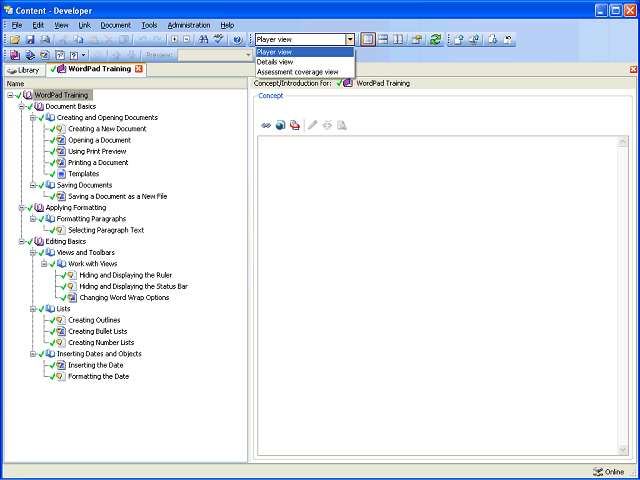Select Saving a Document as a New File
This screenshot has height=480, width=640.
pos(118,196)
